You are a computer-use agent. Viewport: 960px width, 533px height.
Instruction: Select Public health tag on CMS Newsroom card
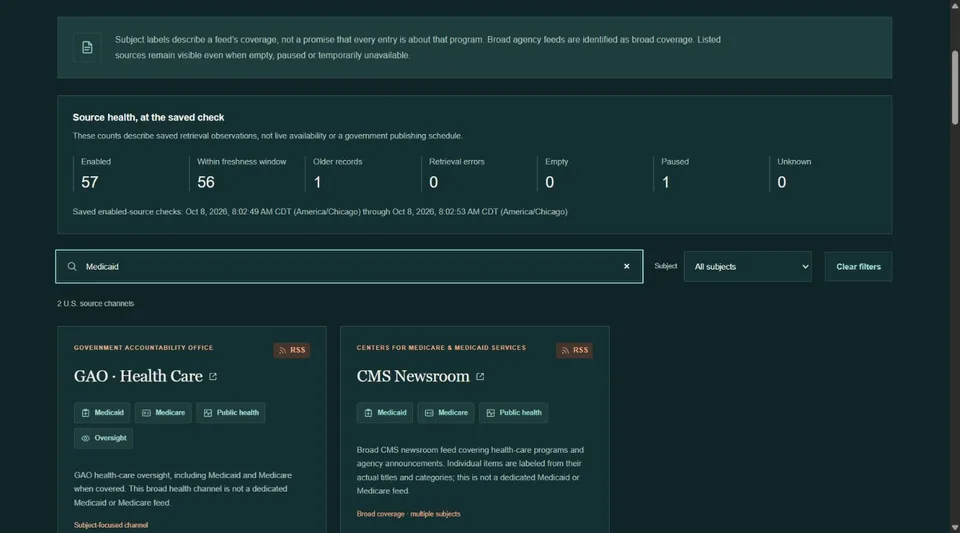click(x=514, y=412)
